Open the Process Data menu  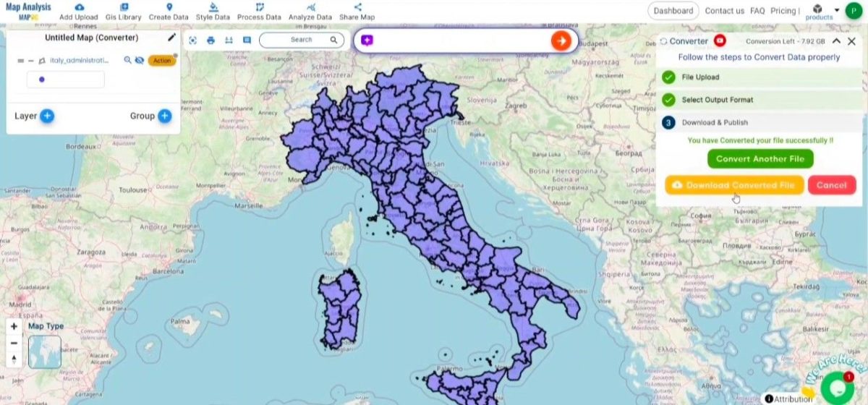(x=259, y=12)
